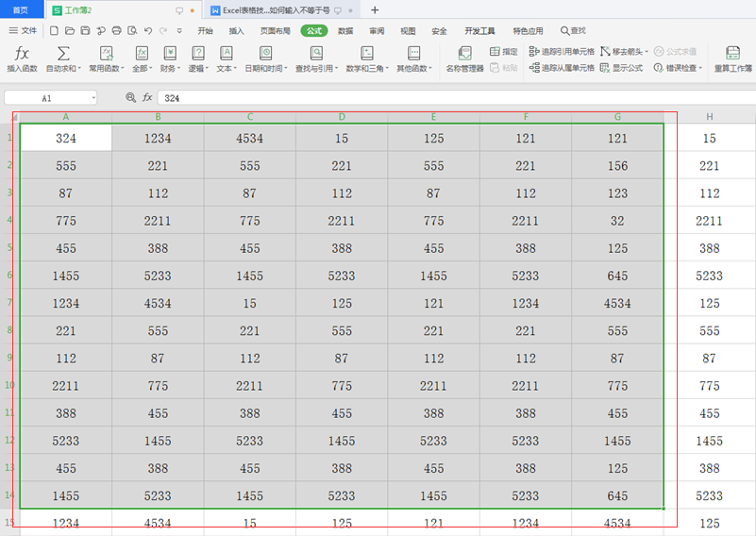Click 插入函数 (Insert Function) button
Viewport: 756px width, 536px height.
click(x=22, y=59)
